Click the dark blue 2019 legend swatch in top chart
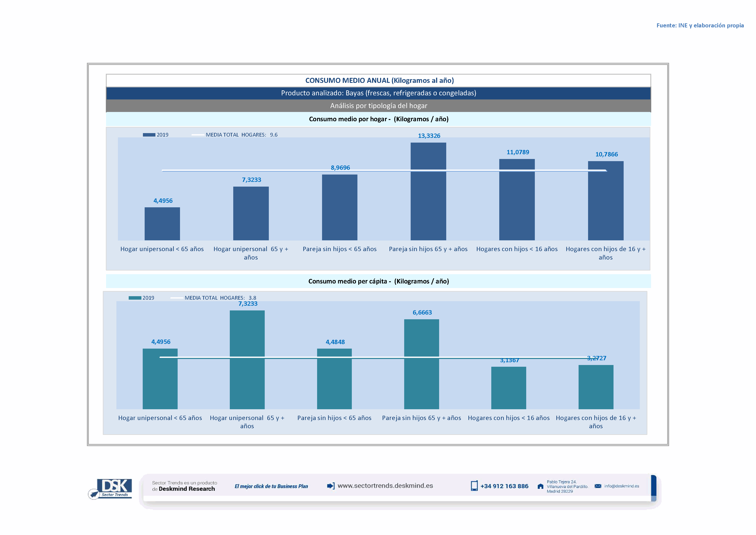Screen dimensions: 756x535 tap(149, 135)
